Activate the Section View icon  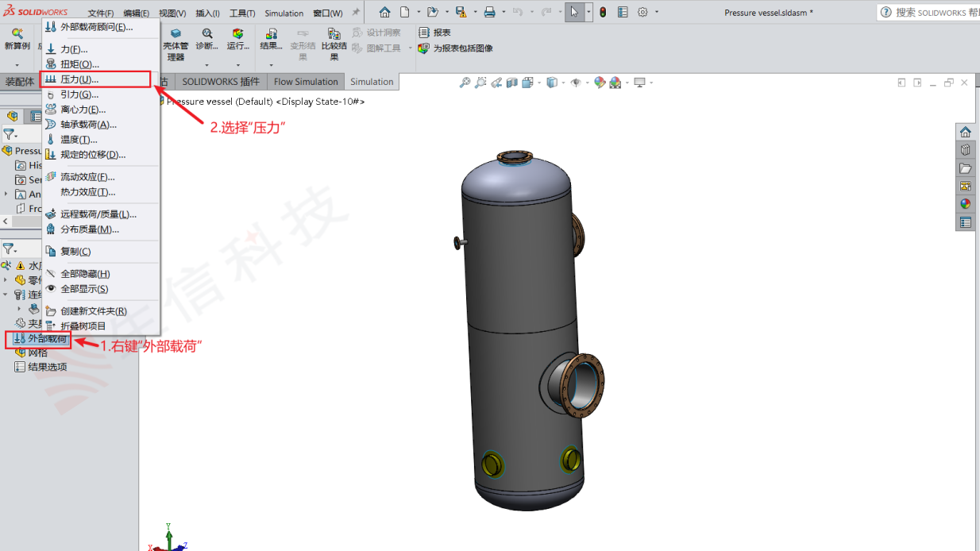[513, 82]
